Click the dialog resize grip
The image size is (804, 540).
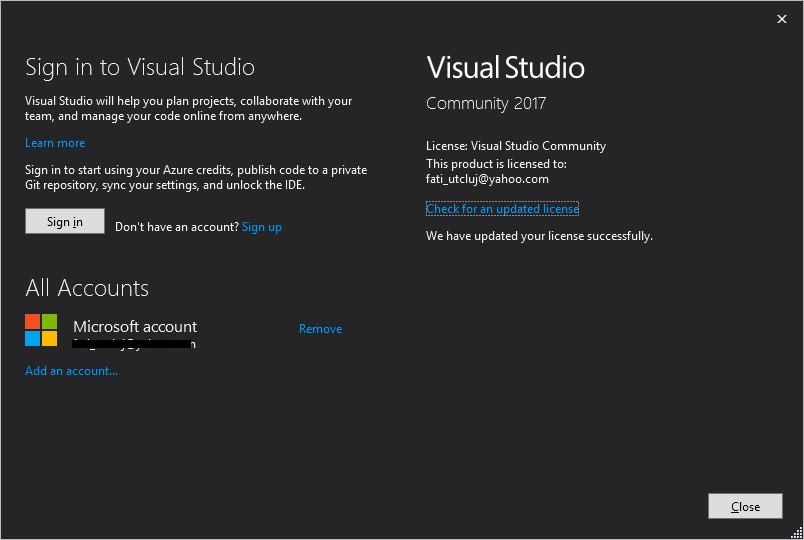click(797, 533)
